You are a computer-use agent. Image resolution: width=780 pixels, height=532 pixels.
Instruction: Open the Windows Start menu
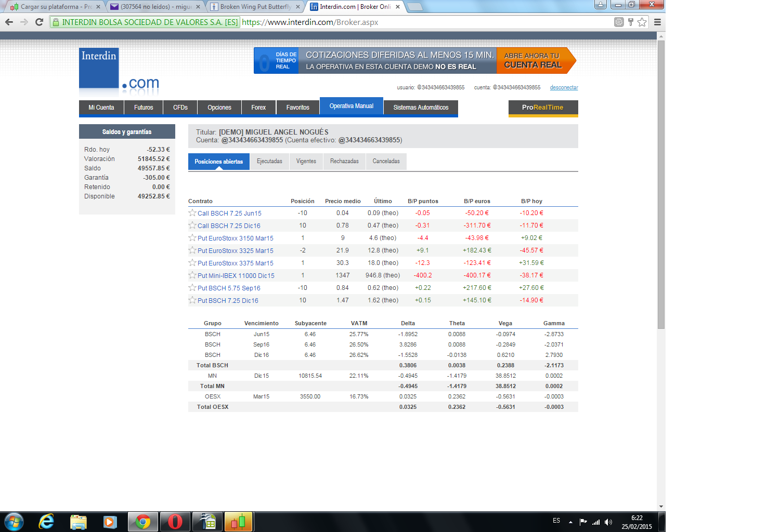(x=14, y=522)
